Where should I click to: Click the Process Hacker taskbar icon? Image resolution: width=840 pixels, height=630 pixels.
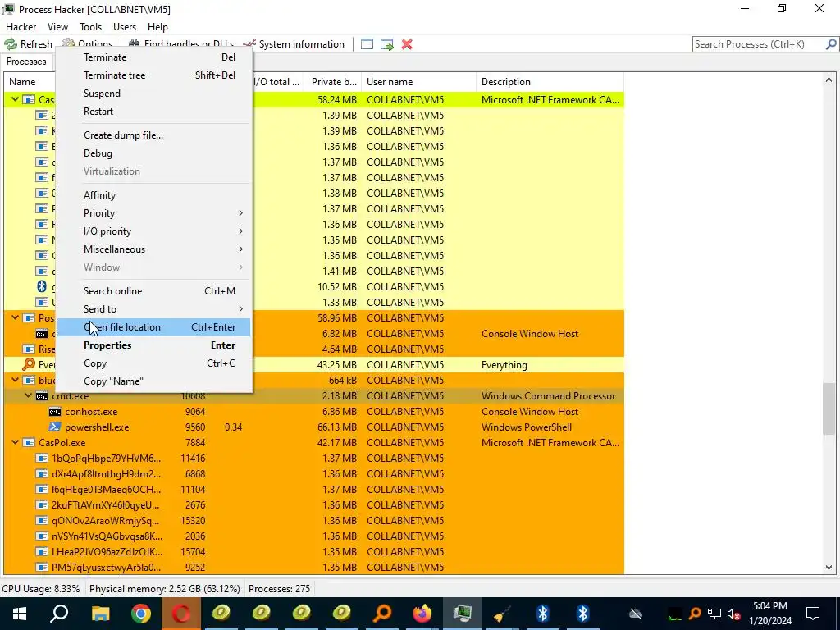click(x=463, y=614)
